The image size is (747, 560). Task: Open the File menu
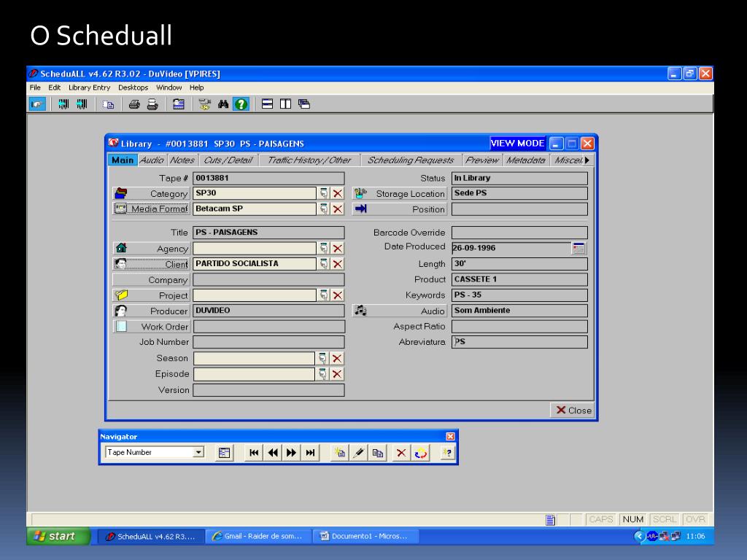pyautogui.click(x=35, y=87)
